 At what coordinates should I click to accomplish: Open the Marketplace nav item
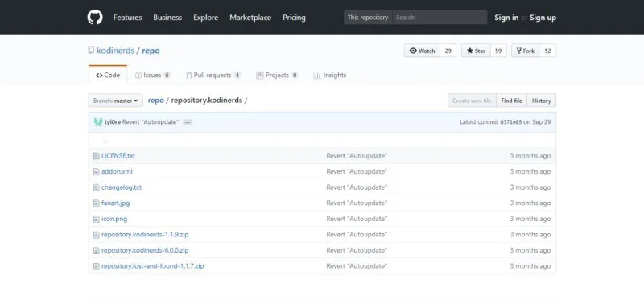pyautogui.click(x=250, y=18)
